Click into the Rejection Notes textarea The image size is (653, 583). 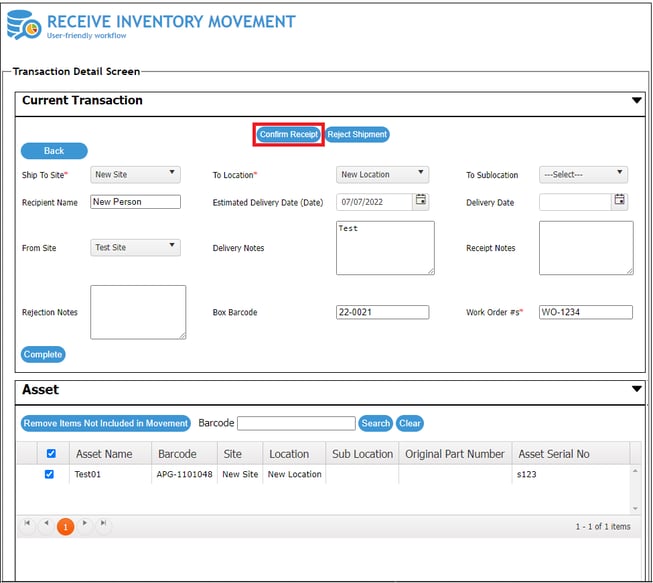tap(138, 312)
